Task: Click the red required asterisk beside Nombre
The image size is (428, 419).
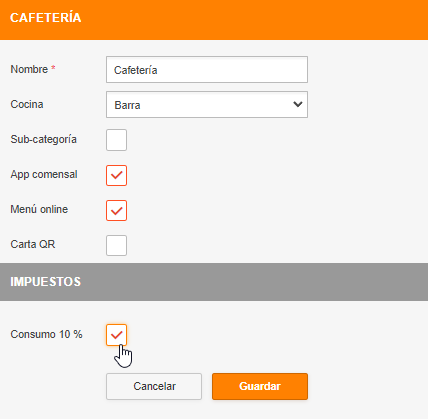Action: click(53, 68)
